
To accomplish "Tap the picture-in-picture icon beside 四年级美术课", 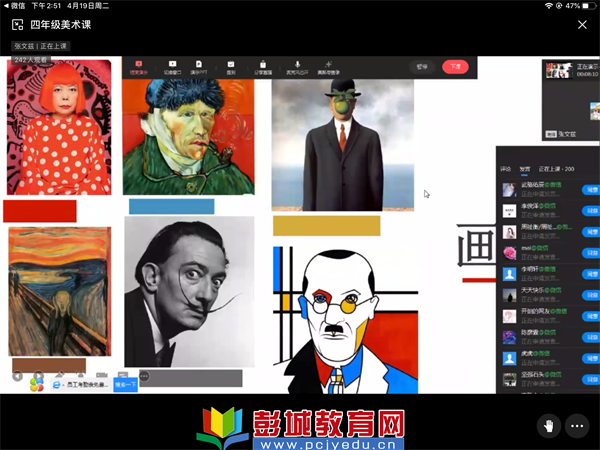I will tap(18, 25).
